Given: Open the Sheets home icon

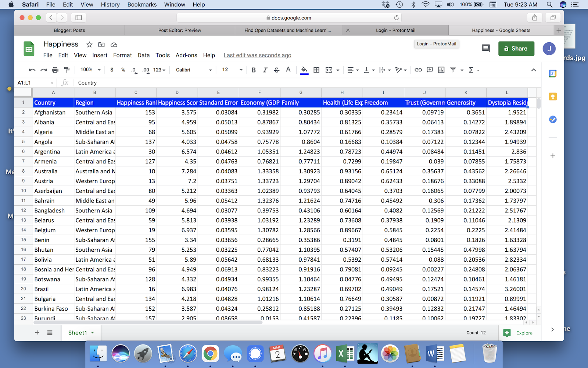Looking at the screenshot, I should click(29, 49).
